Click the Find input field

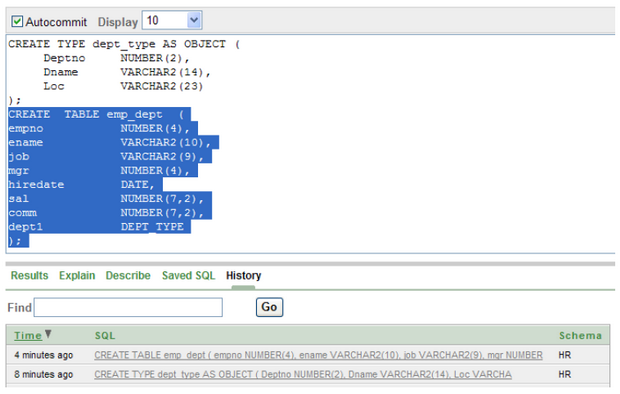[x=128, y=307]
